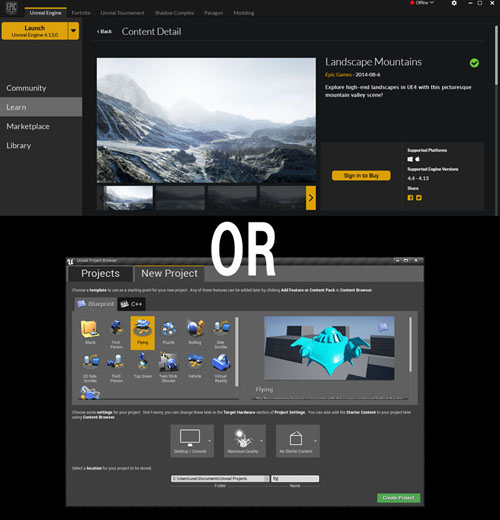Switch to the Modding tab
The width and height of the screenshot is (500, 520).
pyautogui.click(x=244, y=13)
